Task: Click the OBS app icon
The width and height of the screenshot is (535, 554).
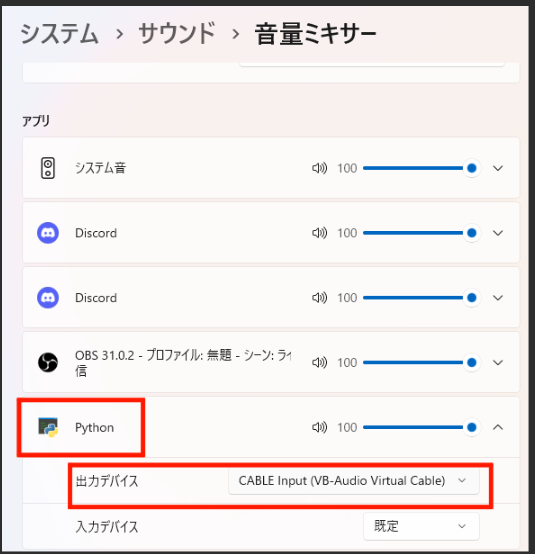Action: pyautogui.click(x=48, y=363)
